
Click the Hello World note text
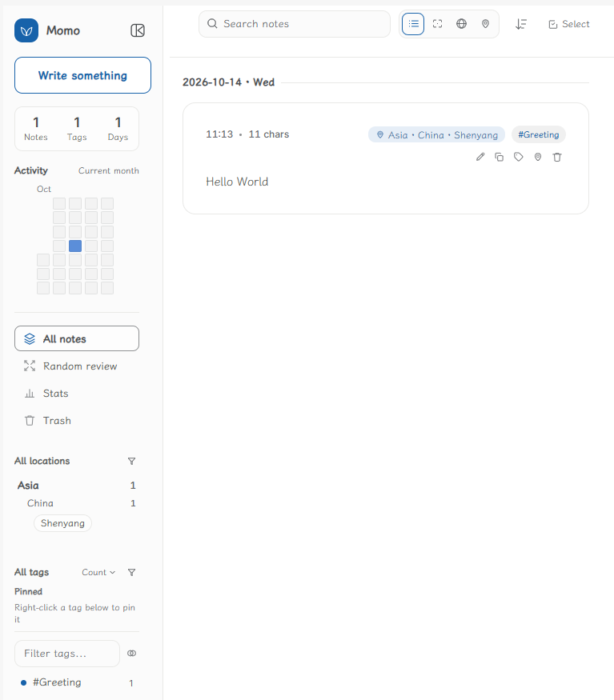click(x=237, y=182)
